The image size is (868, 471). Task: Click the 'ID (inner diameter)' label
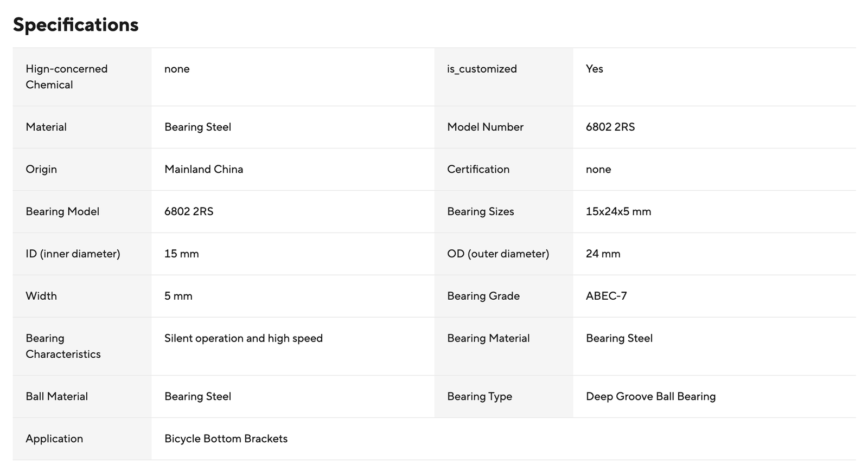73,254
